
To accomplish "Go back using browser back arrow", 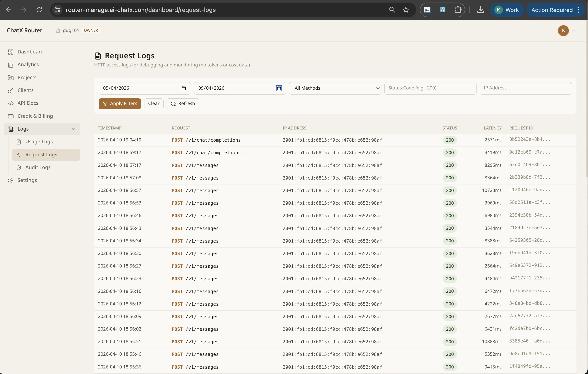I will point(9,10).
